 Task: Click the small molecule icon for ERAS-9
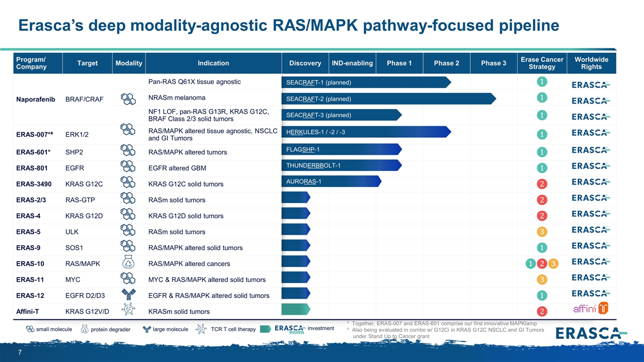click(129, 246)
